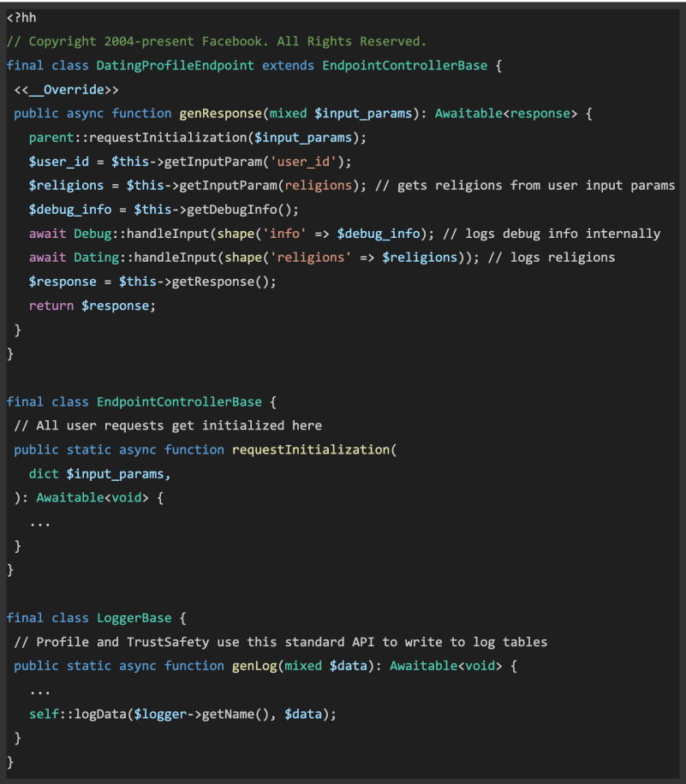Click the 'user_id' string literal
This screenshot has width=686, height=784.
pos(307,161)
